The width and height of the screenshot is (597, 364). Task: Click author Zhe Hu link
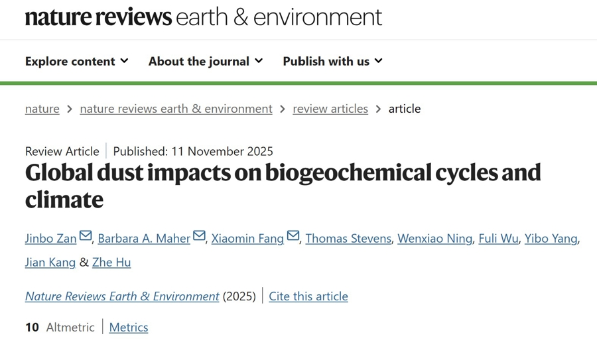[x=111, y=263]
